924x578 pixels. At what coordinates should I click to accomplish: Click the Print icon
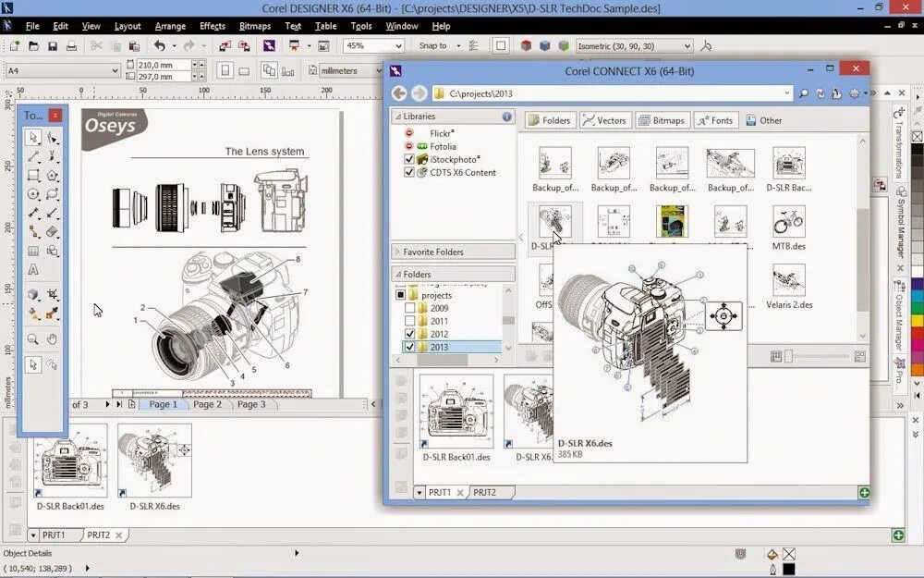click(71, 45)
